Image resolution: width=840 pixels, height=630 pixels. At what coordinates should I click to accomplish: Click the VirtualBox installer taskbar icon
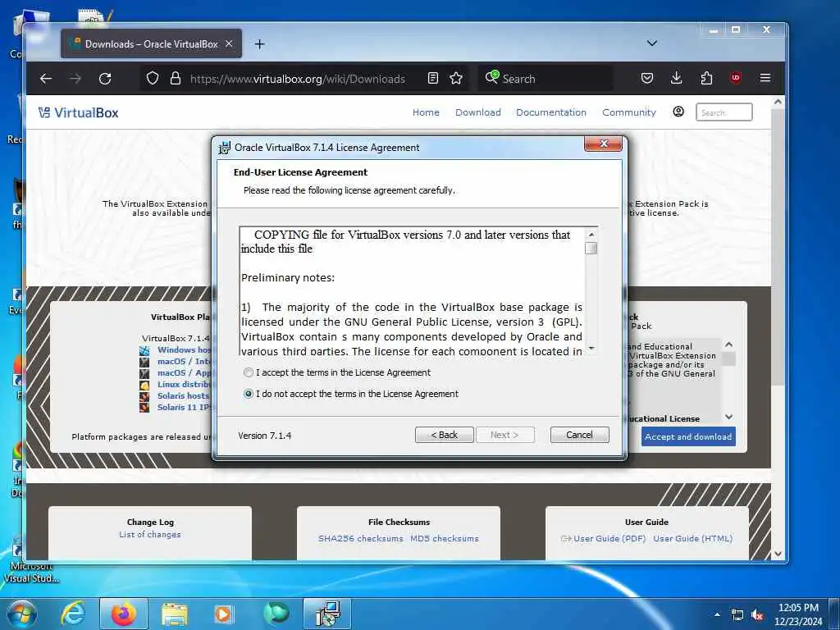(x=327, y=614)
